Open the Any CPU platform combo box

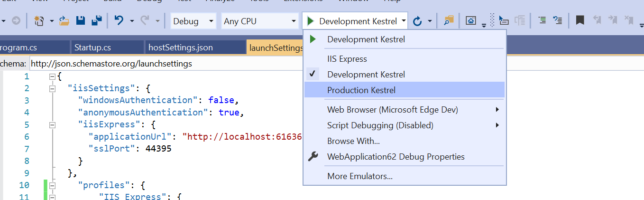pos(260,21)
